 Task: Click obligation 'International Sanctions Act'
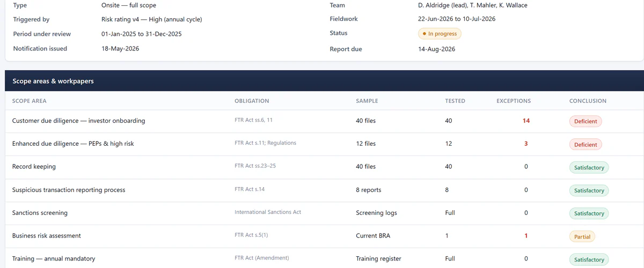(268, 212)
